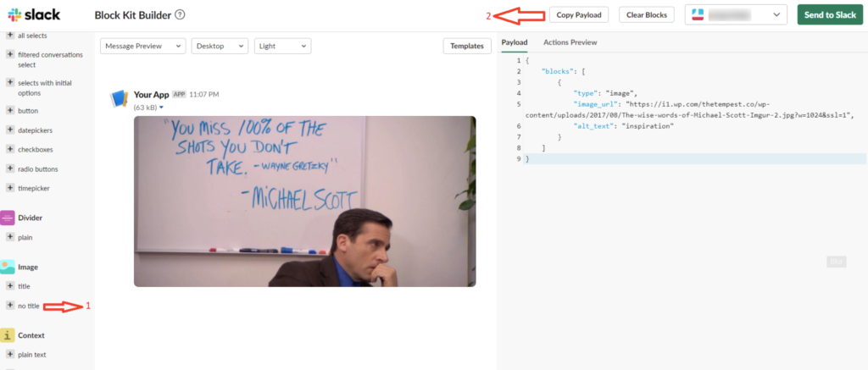Add Image 'title' block
Viewport: 868px width, 370px height.
(10, 286)
